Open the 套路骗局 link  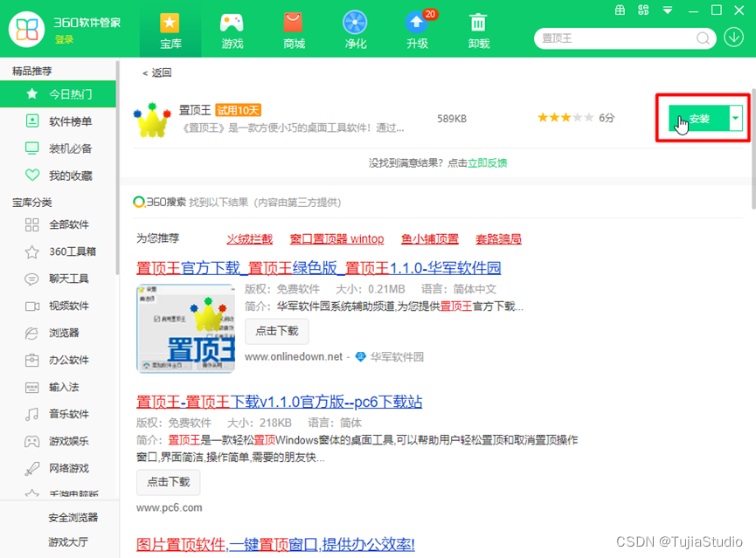coord(498,239)
